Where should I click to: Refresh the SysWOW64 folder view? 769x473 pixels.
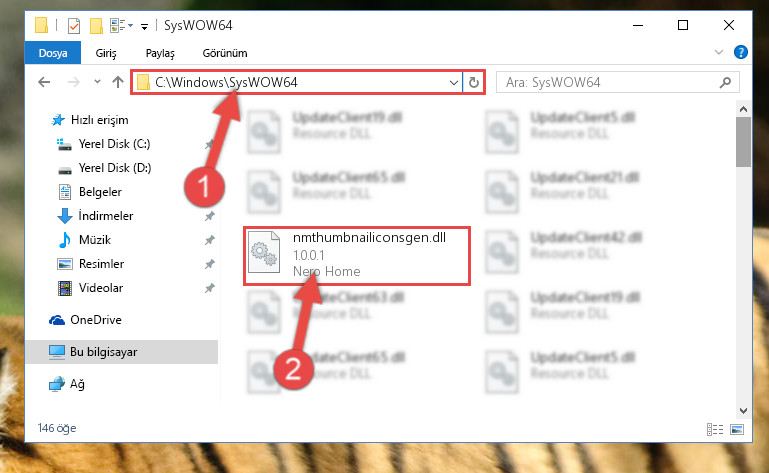(473, 82)
